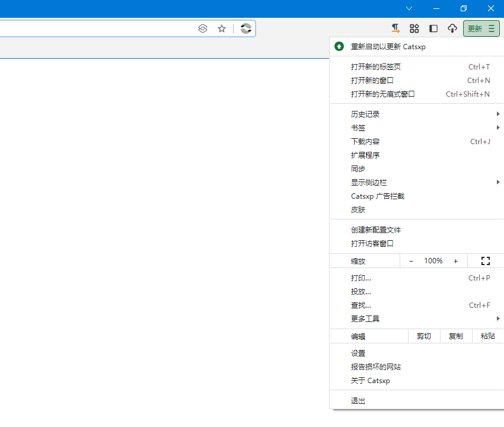Click the 粘贴 button
The height and width of the screenshot is (427, 504).
pyautogui.click(x=487, y=336)
